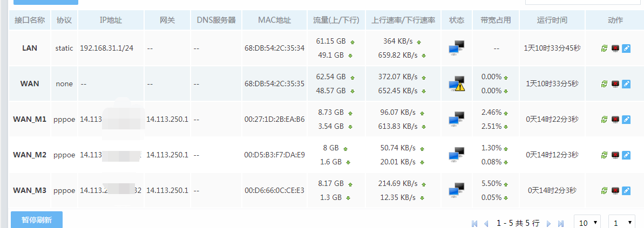Click the 网关 column header
This screenshot has width=644, height=228.
[x=167, y=20]
